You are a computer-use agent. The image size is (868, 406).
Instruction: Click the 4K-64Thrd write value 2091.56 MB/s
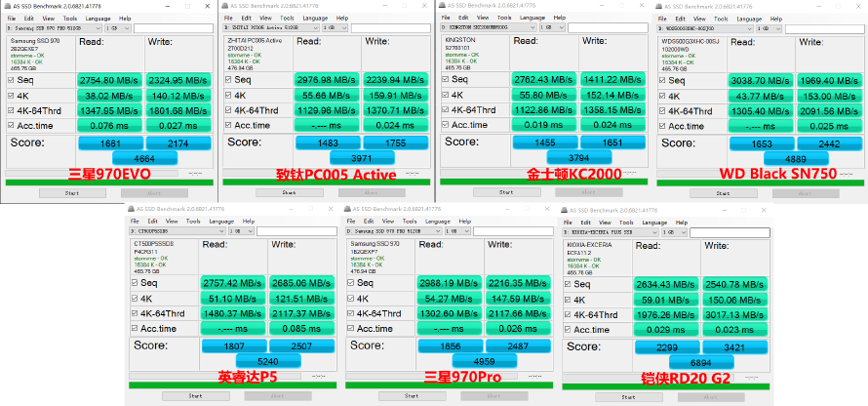point(830,111)
